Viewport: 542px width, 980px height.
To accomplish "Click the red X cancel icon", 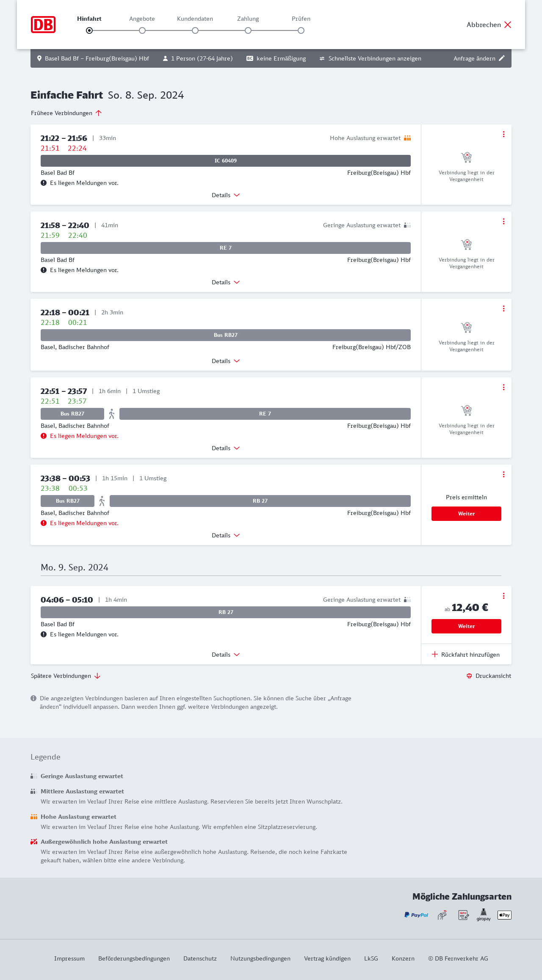I will point(508,25).
